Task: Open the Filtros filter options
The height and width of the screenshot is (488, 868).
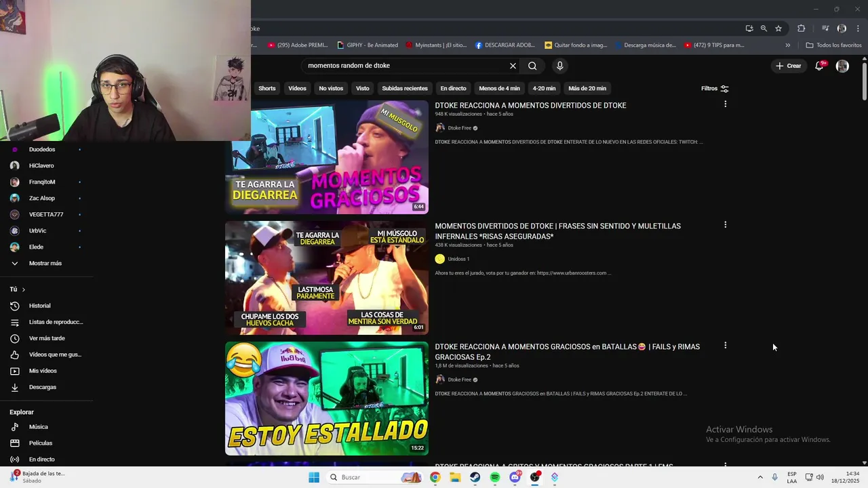Action: [715, 88]
